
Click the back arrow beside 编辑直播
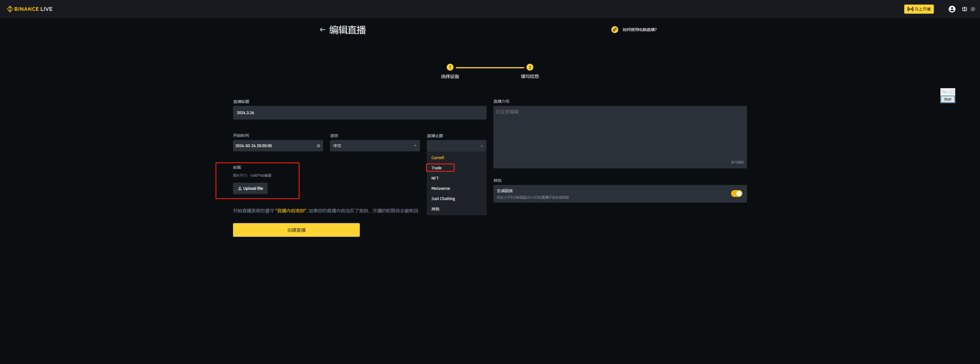coord(322,30)
